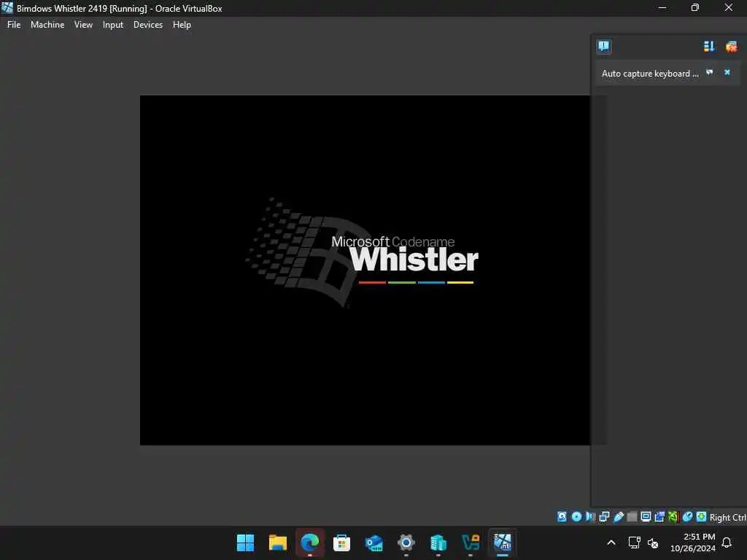747x560 pixels.
Task: Open the teal buildings app in taskbar
Action: (438, 542)
